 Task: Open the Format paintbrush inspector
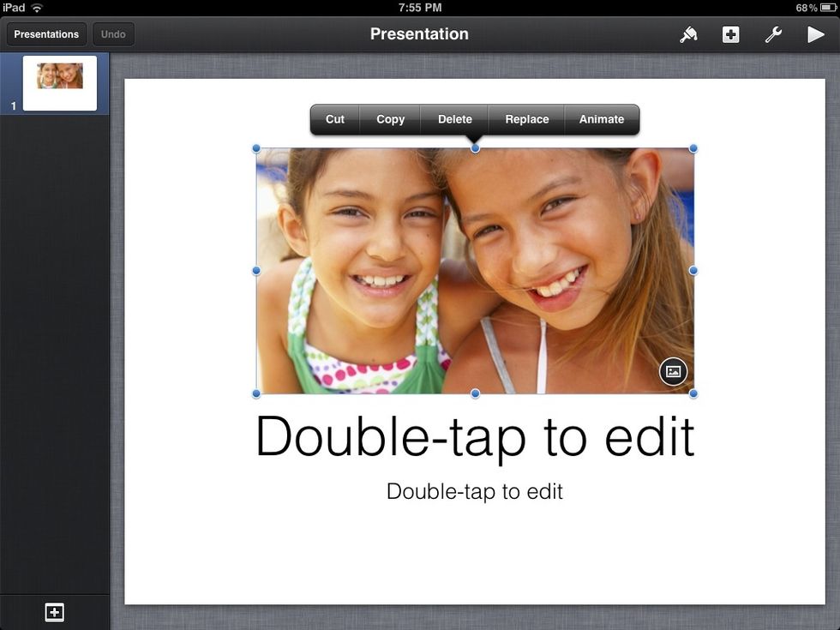688,34
